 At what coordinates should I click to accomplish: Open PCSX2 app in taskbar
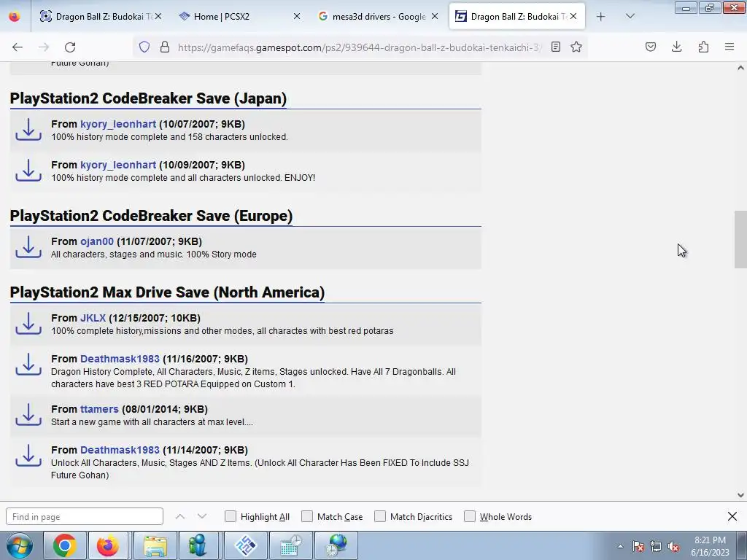[246, 545]
